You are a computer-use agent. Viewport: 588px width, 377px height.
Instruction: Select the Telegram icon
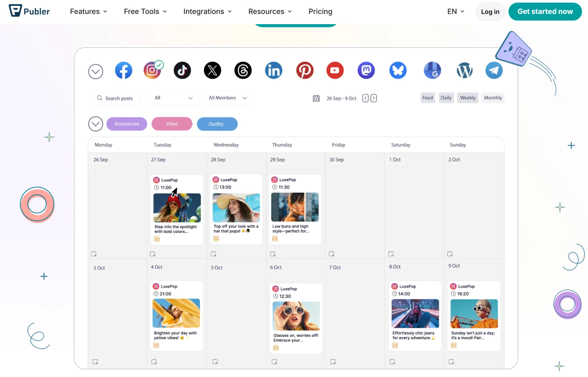[x=494, y=70]
